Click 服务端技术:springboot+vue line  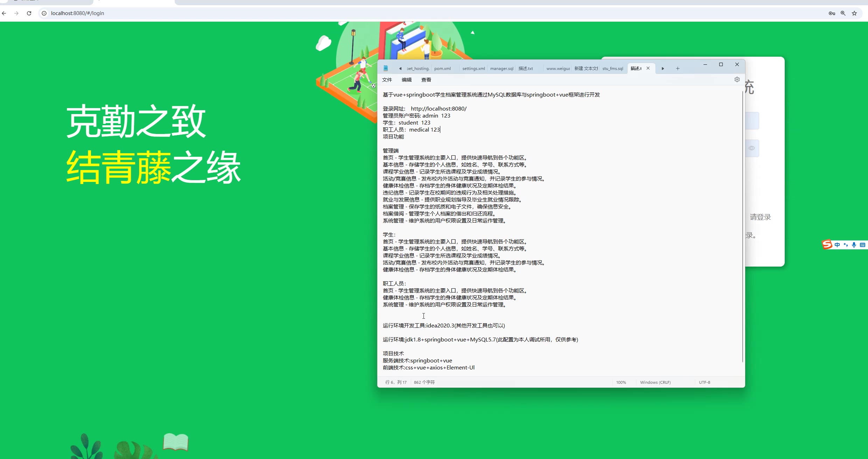point(418,361)
